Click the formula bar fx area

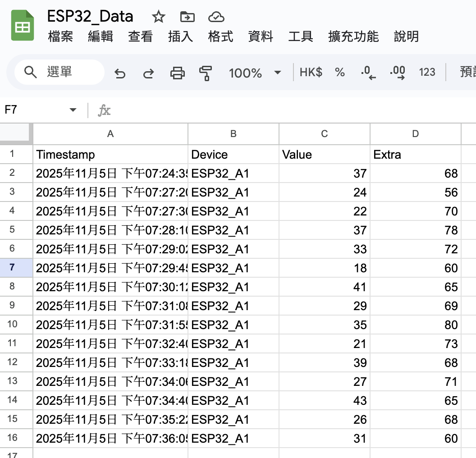pos(104,109)
